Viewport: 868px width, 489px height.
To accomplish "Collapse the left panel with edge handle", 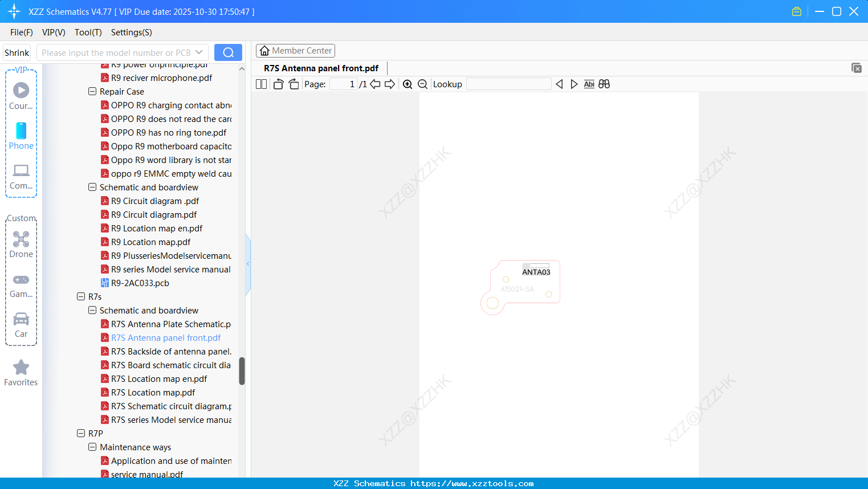I will click(x=248, y=264).
